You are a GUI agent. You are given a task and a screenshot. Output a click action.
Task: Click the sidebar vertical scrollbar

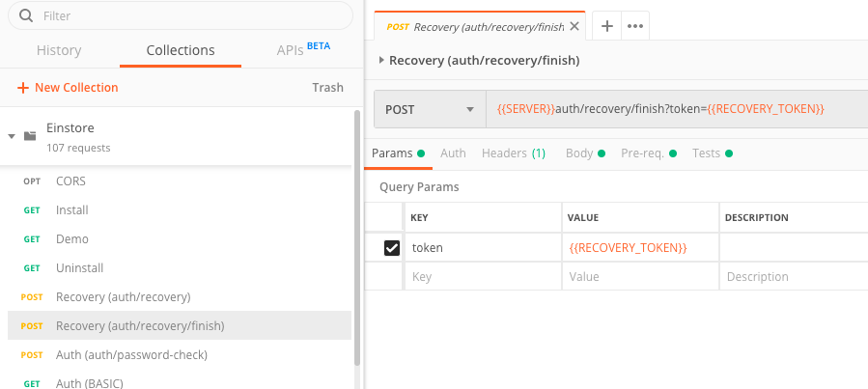[x=357, y=238]
